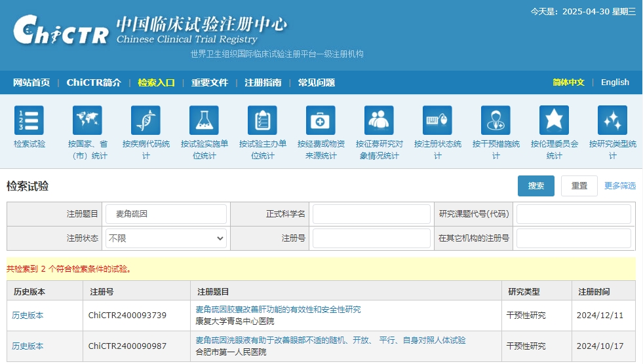
Task: Open 历史版本 for ChiCTR2400093739
Action: [28, 316]
